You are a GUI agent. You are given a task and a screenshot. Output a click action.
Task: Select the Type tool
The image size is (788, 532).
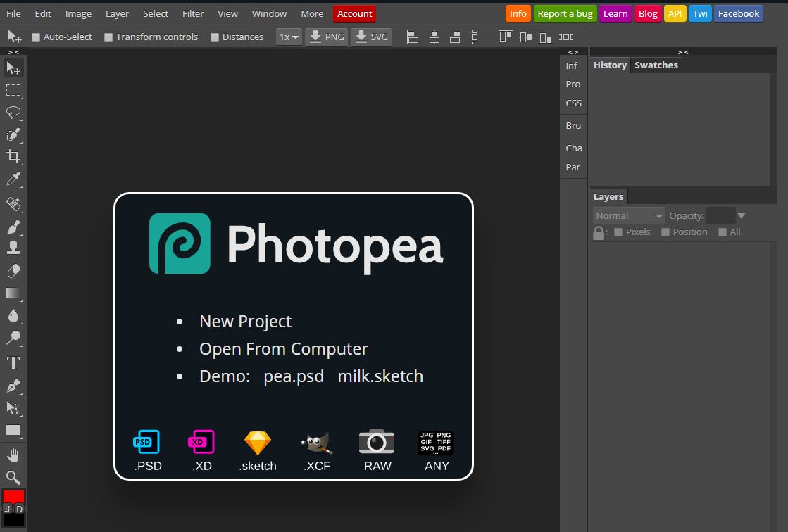pos(13,363)
